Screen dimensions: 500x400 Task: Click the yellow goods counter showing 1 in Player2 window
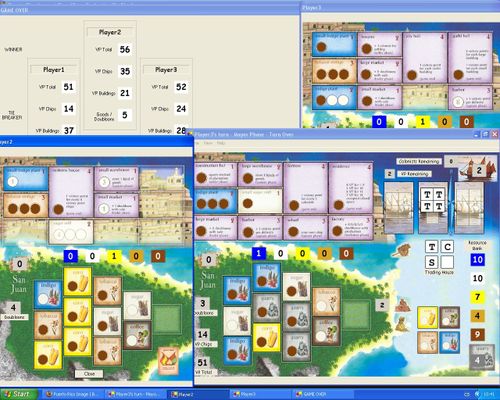pos(114,256)
